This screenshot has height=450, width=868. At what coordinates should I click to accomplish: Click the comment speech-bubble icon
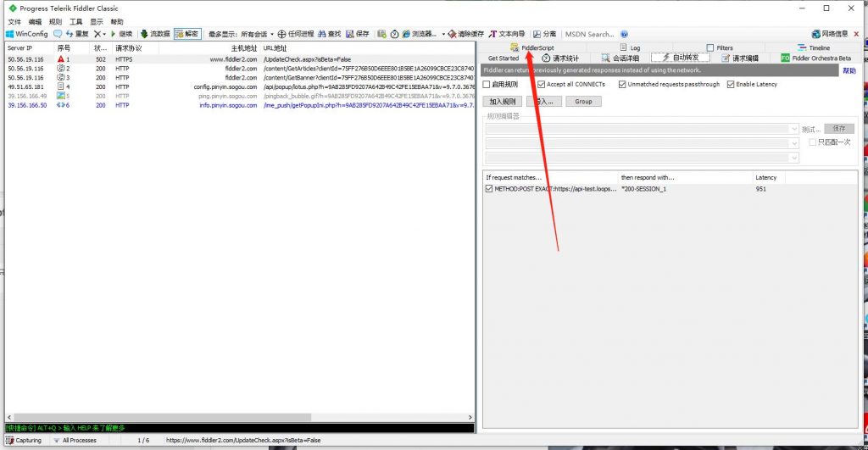tap(58, 34)
